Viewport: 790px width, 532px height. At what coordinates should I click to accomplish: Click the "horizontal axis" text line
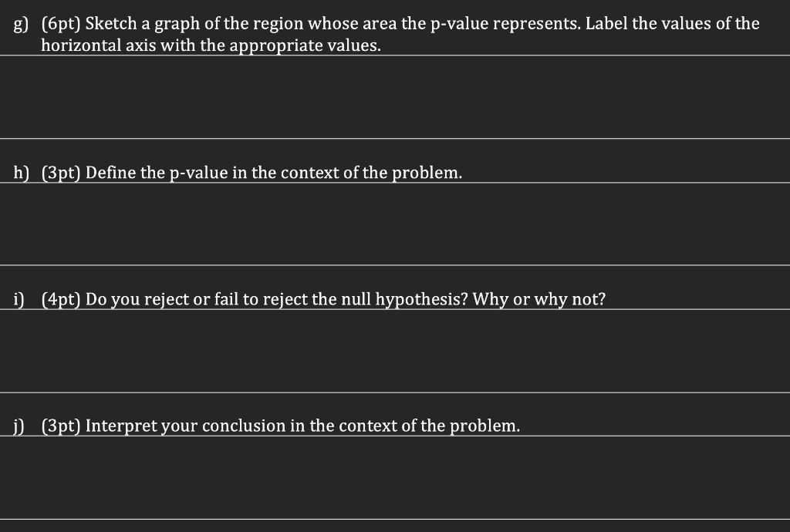point(211,45)
